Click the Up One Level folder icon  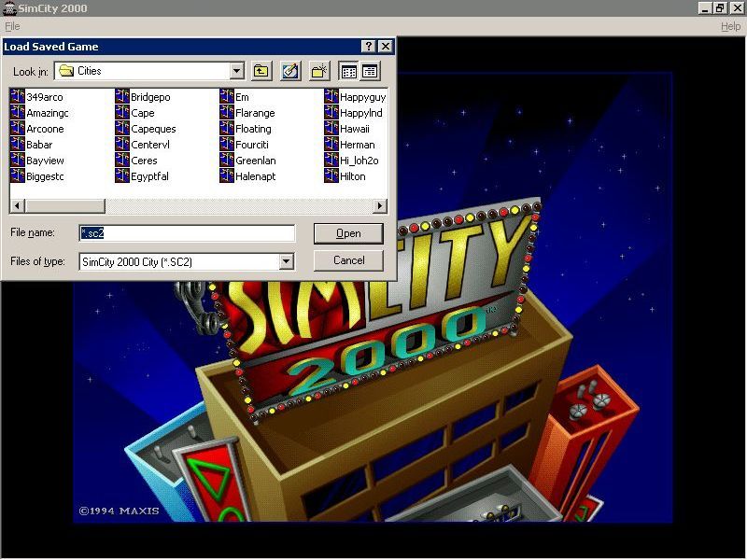261,72
